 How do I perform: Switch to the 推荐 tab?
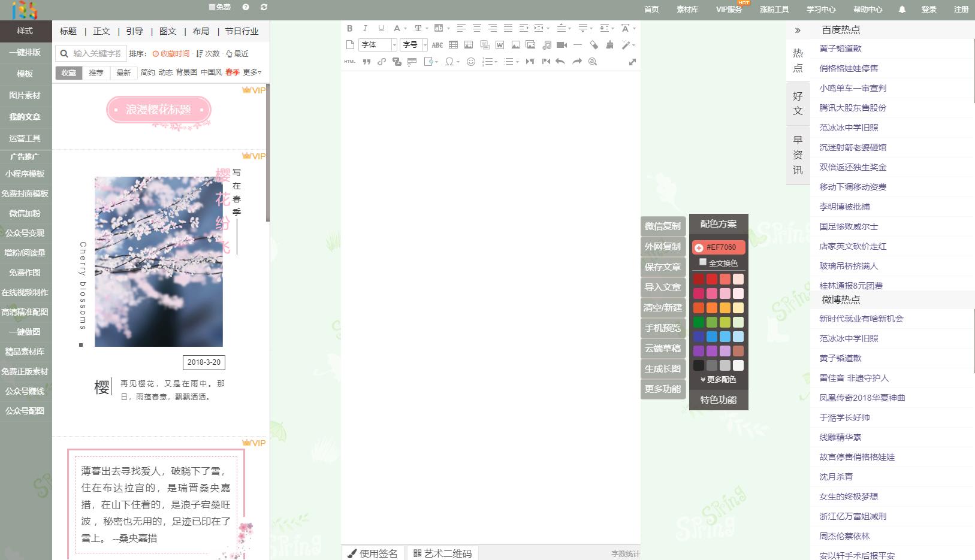click(96, 72)
